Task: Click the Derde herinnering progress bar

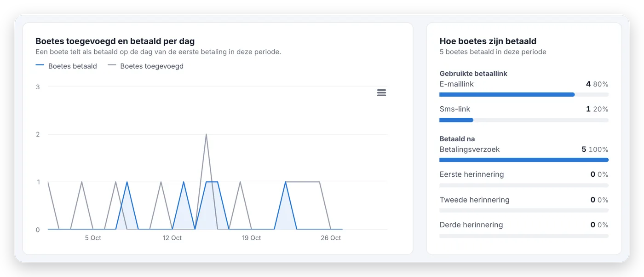Action: (x=524, y=236)
